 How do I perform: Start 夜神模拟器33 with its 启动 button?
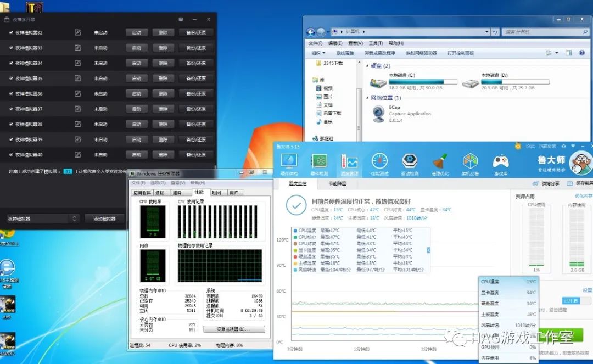[x=137, y=48]
